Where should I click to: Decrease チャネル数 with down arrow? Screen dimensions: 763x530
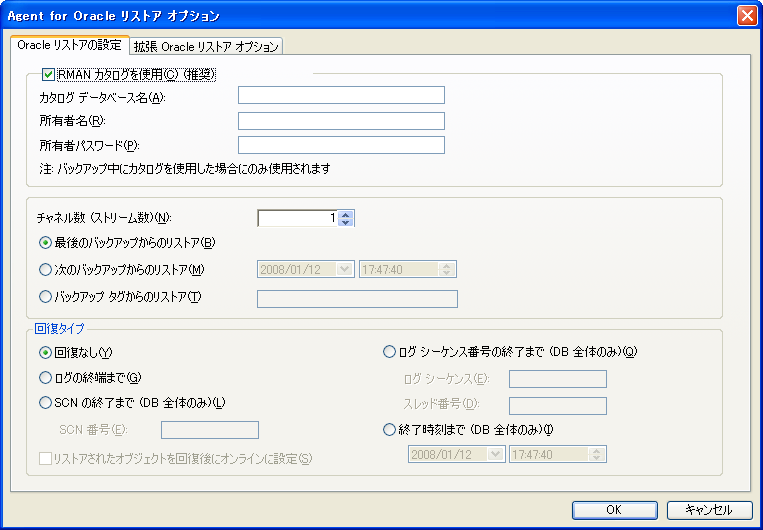(x=345, y=222)
